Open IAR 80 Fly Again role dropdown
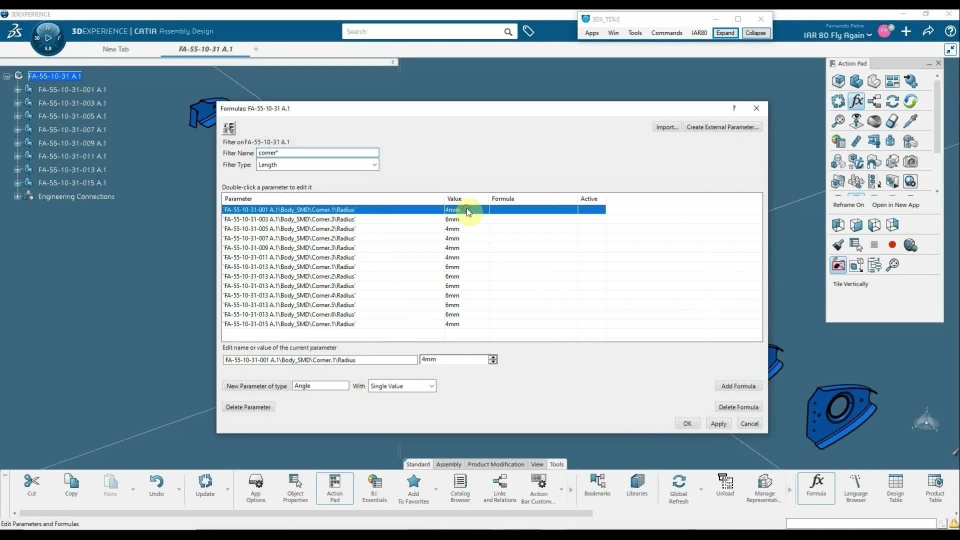This screenshot has height=540, width=960. pyautogui.click(x=838, y=36)
